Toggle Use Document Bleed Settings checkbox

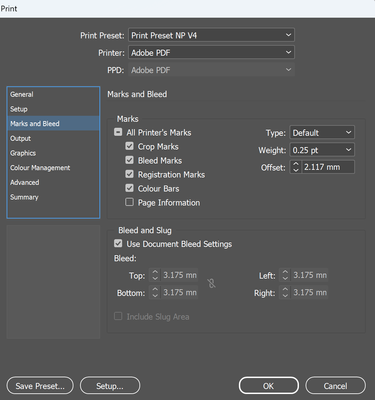[x=118, y=243]
